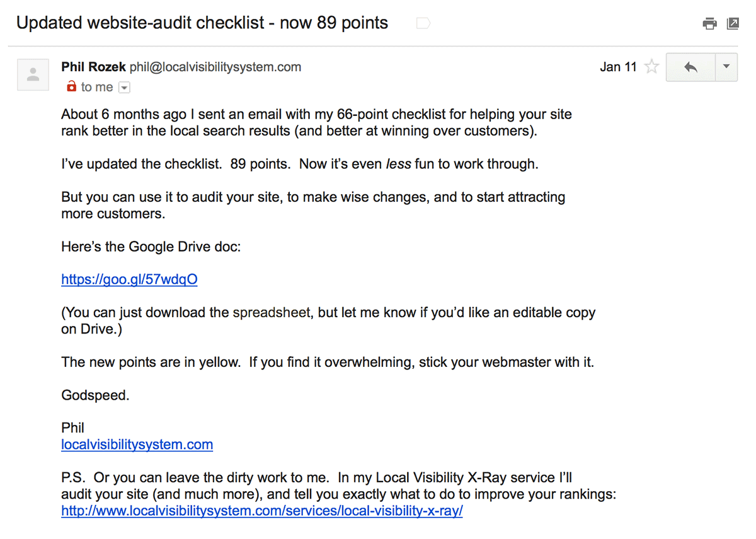Click the label marker beside the subject
Viewport: 756px width, 539px height.
[423, 24]
